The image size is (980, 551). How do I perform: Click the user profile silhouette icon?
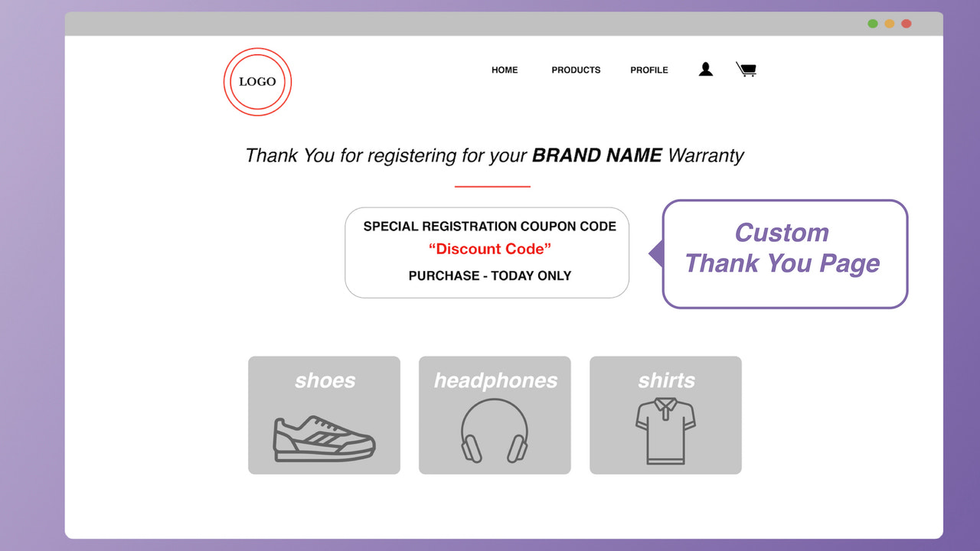(704, 69)
